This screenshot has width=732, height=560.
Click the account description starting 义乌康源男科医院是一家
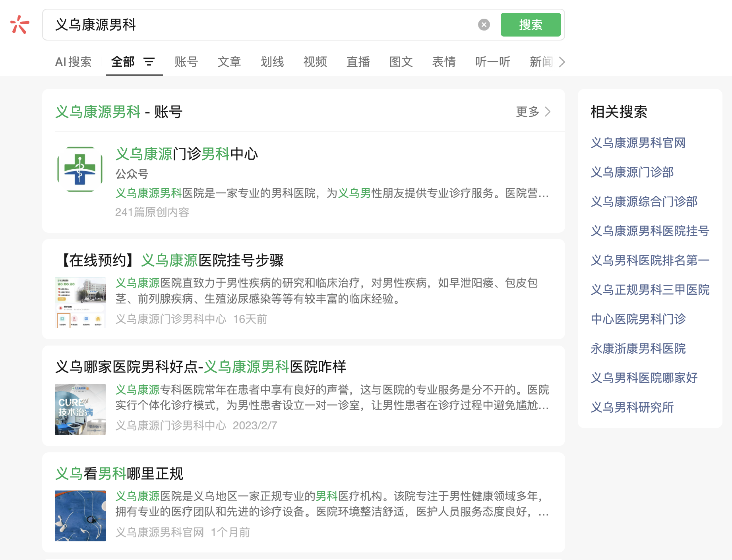click(x=332, y=193)
